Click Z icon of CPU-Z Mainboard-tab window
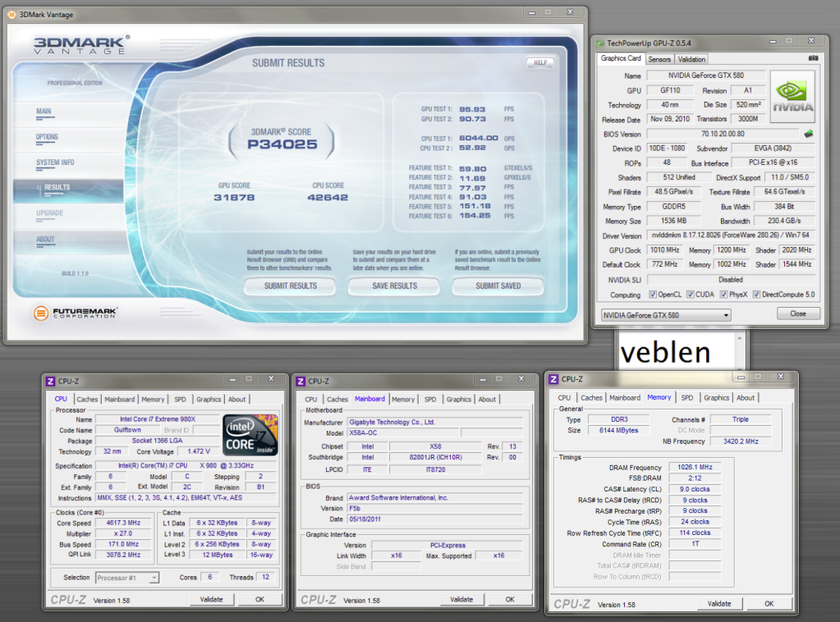The image size is (840, 622). pos(301,381)
